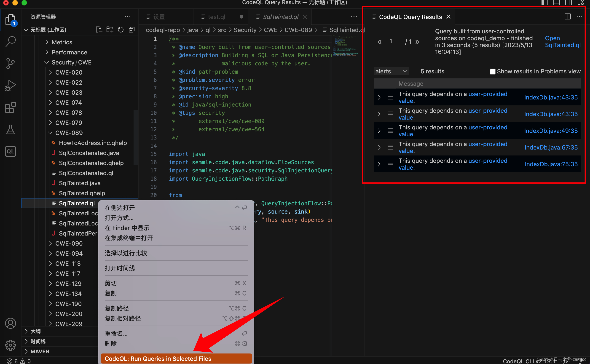Open the Manage gear icon
Viewport: 590px width, 364px height.
(10, 345)
